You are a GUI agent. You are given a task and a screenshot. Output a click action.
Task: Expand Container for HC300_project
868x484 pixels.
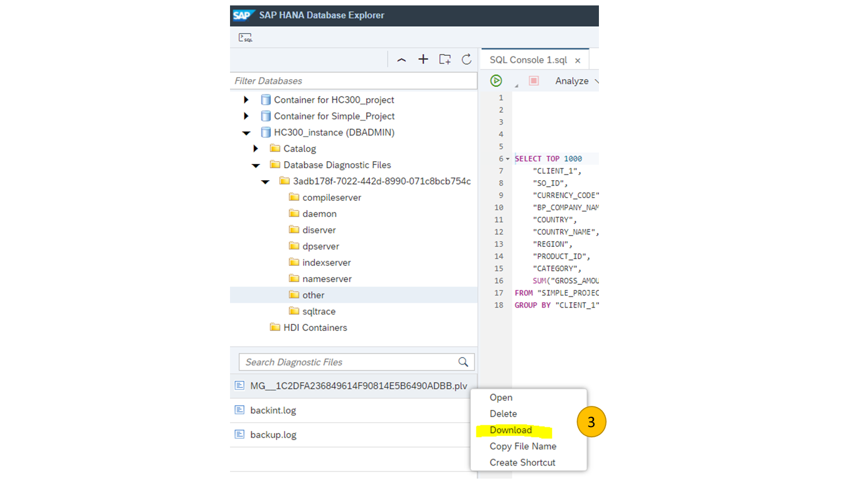pos(246,100)
